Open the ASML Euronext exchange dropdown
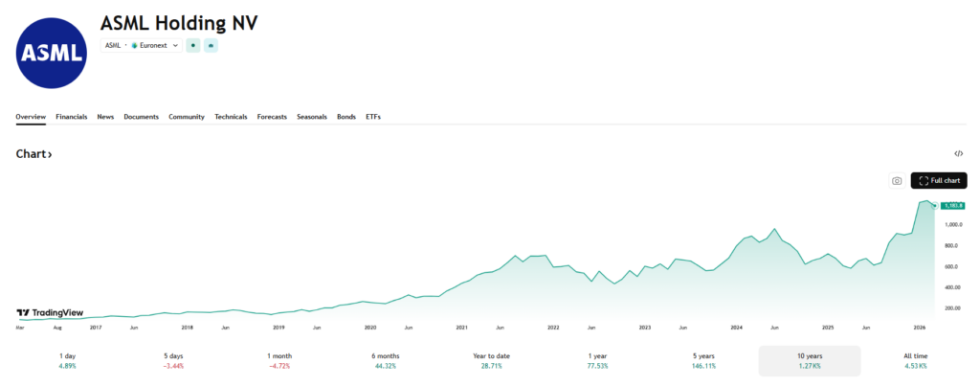This screenshot has height=386, width=980. click(142, 45)
